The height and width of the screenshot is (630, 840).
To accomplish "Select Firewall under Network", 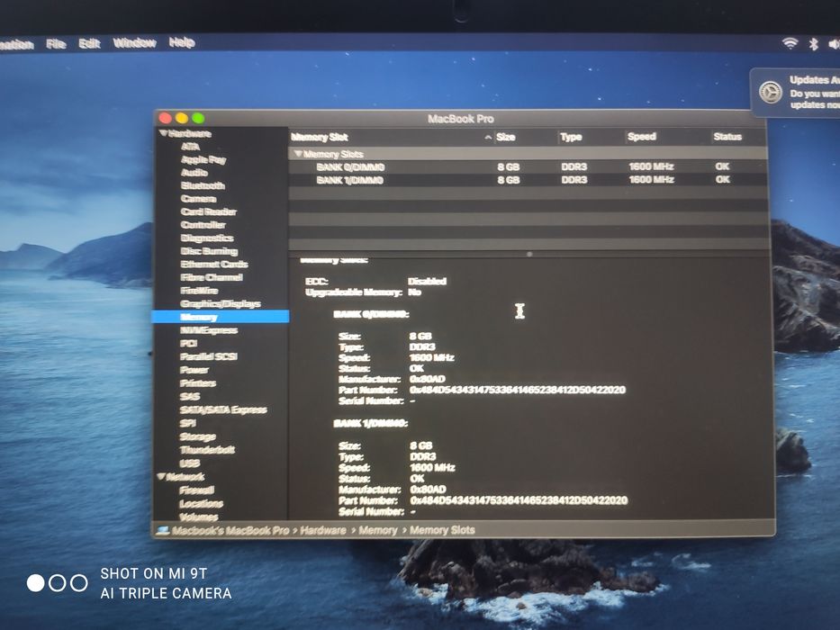I will (196, 490).
